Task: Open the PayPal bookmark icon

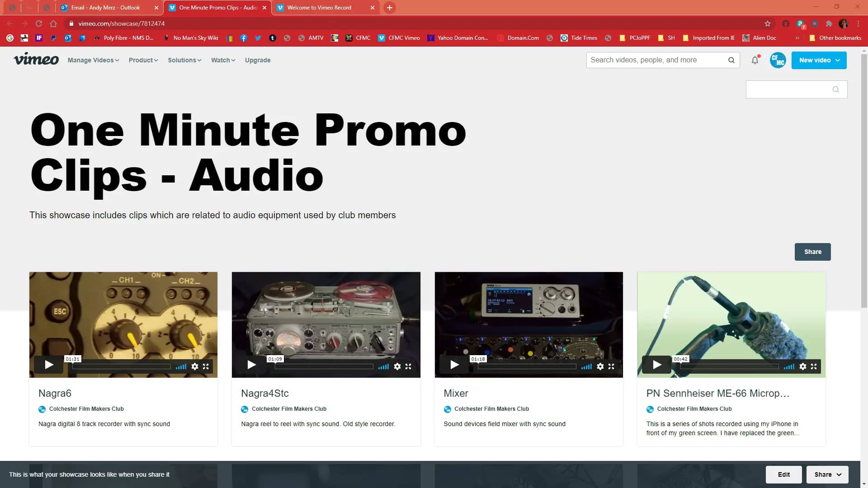Action: pyautogui.click(x=53, y=38)
